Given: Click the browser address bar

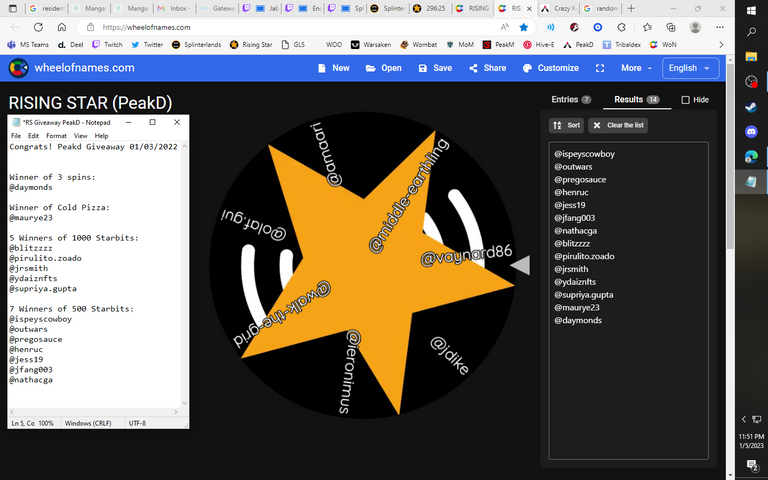Looking at the screenshot, I should [x=294, y=27].
